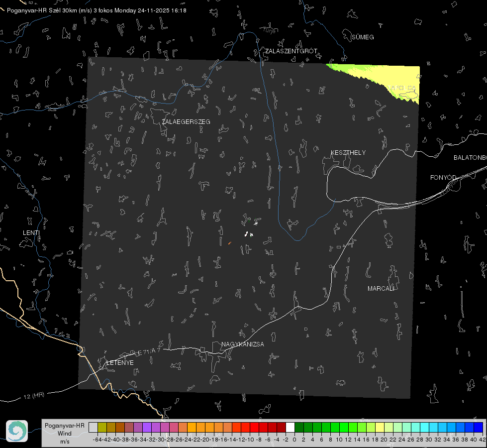
Task: Click the LENTI city label
Action: tap(31, 233)
